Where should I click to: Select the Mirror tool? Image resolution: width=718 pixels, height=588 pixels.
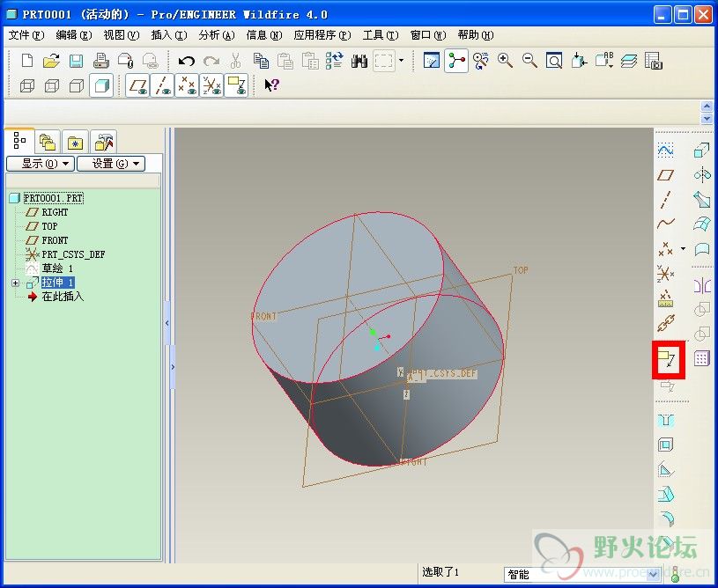click(x=701, y=286)
